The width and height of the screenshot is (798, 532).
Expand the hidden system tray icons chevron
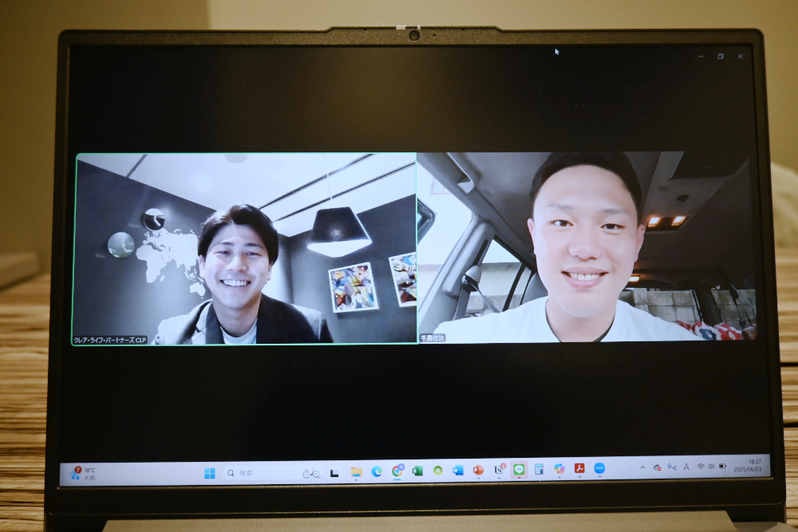coord(642,467)
